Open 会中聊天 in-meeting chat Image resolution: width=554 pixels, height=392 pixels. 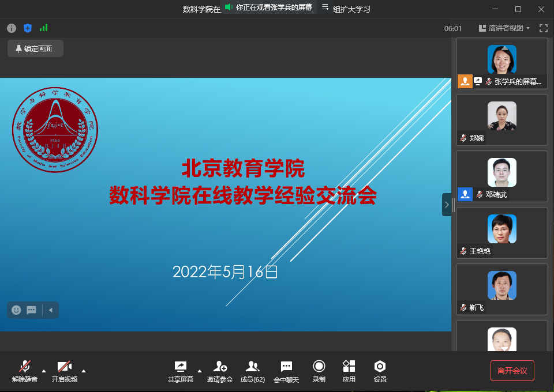click(286, 372)
